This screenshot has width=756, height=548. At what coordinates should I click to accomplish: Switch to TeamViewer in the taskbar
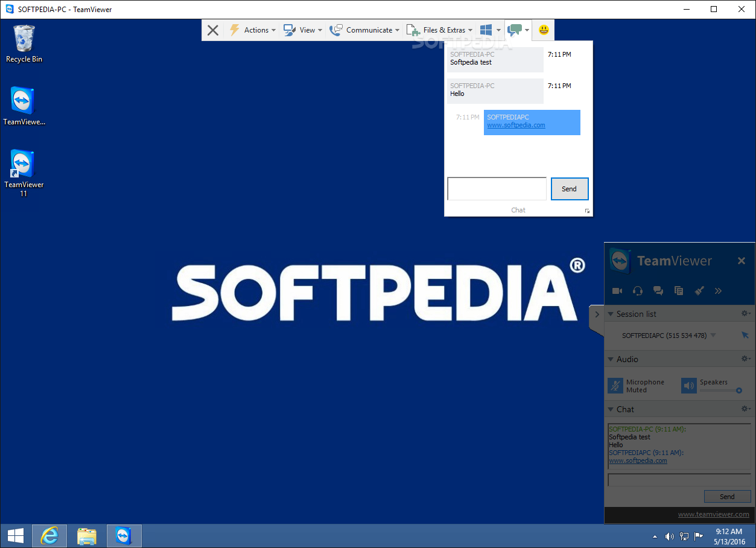pos(124,536)
